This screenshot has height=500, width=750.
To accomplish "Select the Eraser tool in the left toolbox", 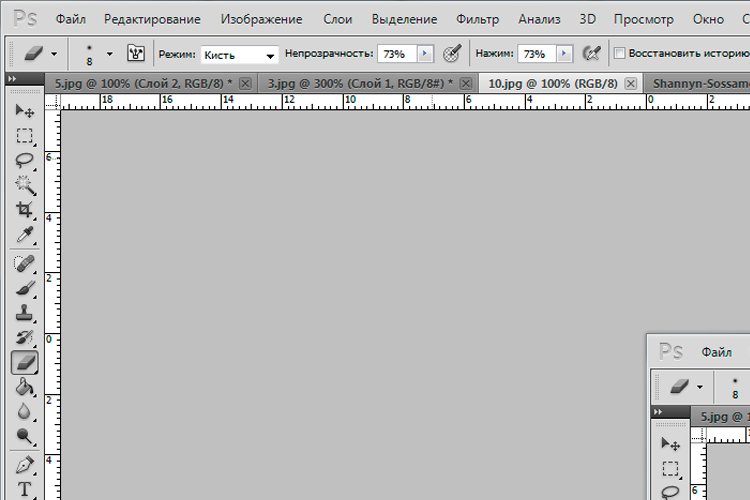I will pos(24,362).
